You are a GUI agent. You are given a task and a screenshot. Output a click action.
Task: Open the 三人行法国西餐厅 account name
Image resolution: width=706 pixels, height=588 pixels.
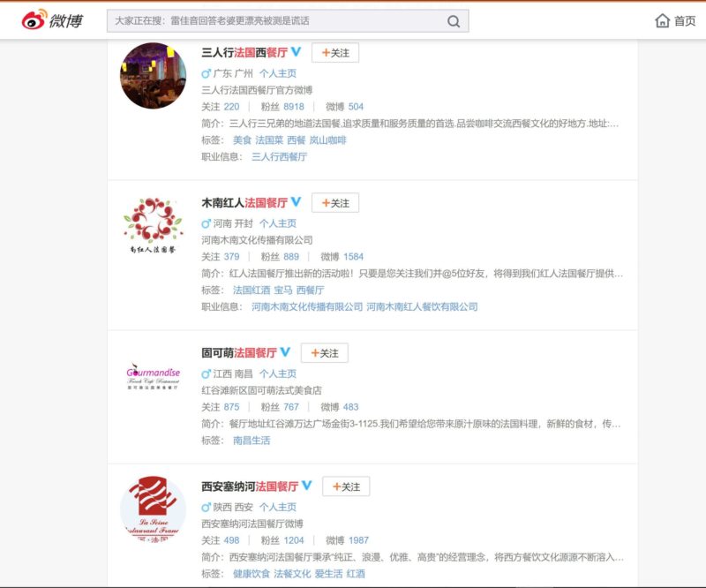click(244, 53)
